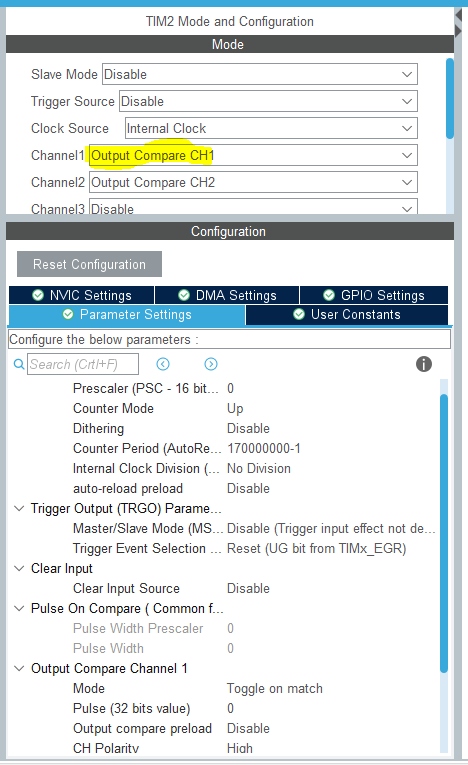Click the Mode section header bar

point(230,44)
